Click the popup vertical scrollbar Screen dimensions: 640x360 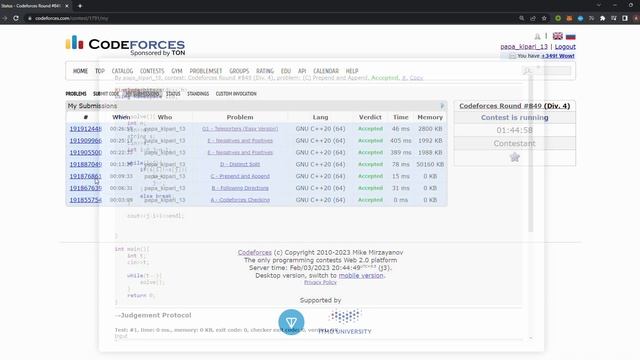[x=531, y=153]
